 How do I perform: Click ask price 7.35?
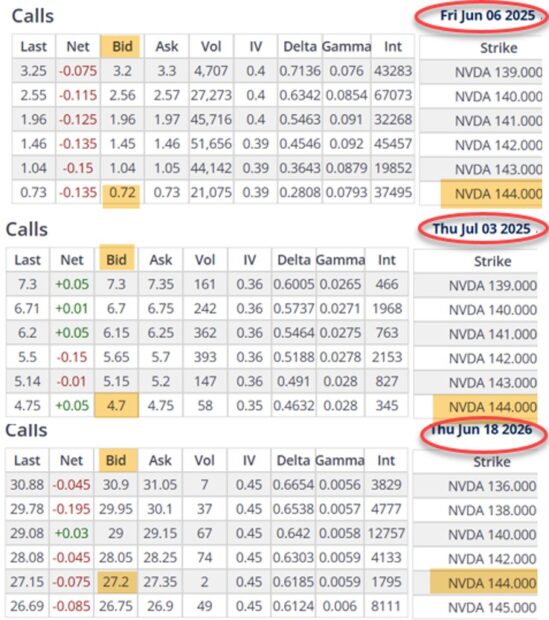[161, 284]
